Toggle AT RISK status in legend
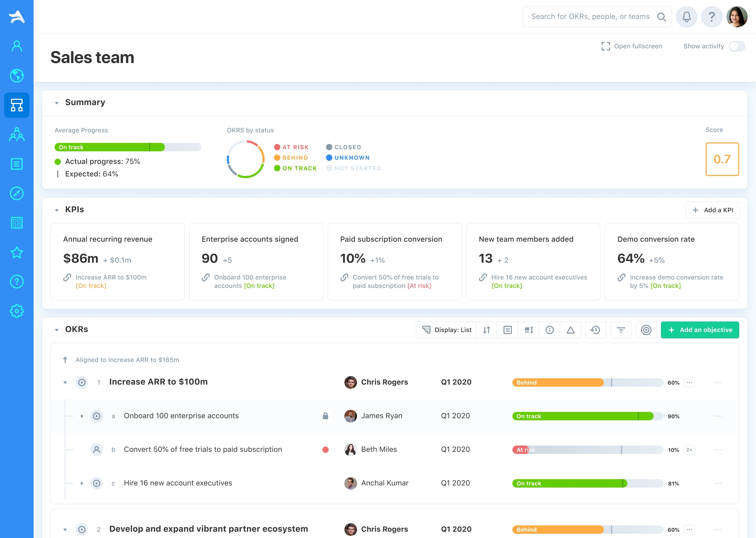 tap(291, 147)
